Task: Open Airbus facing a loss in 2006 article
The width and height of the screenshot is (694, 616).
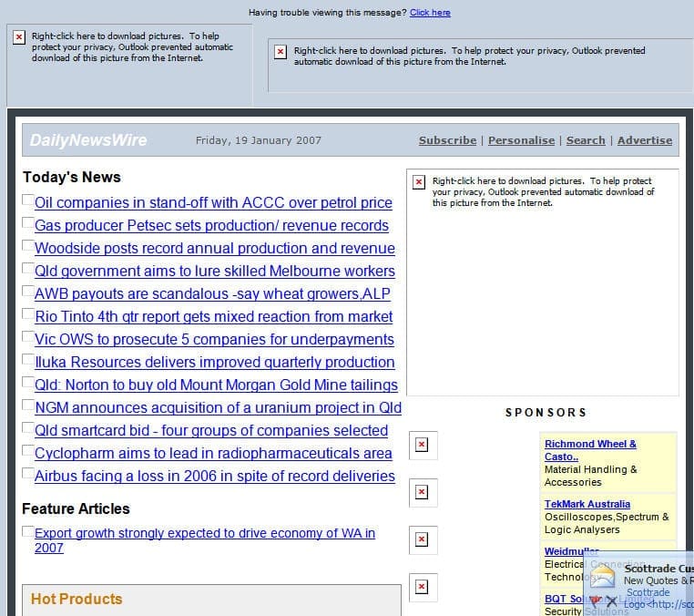Action: [215, 477]
